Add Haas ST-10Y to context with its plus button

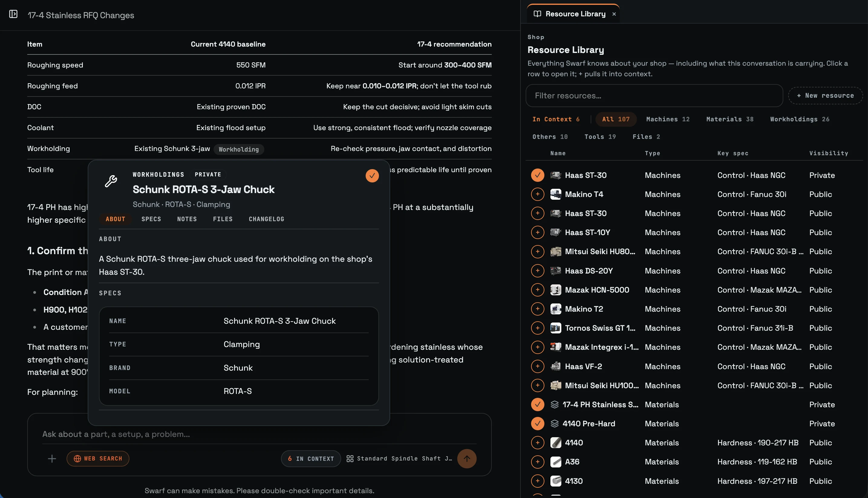[537, 233]
